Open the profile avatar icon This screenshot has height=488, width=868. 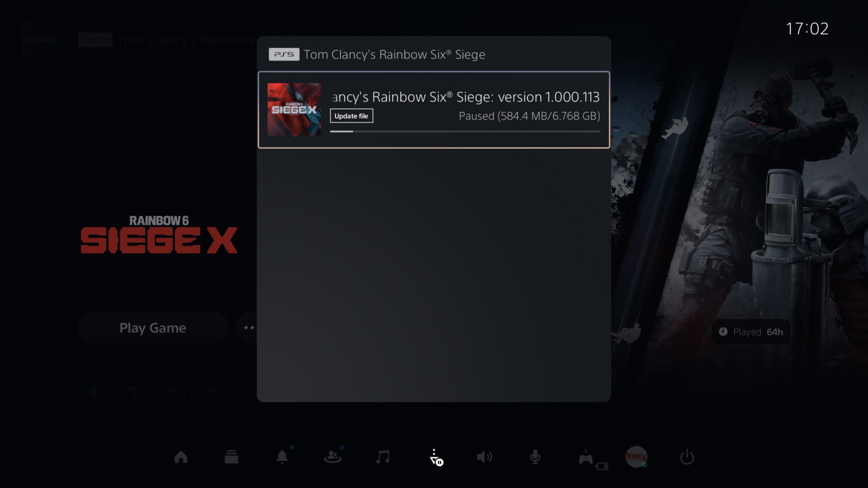[636, 457]
